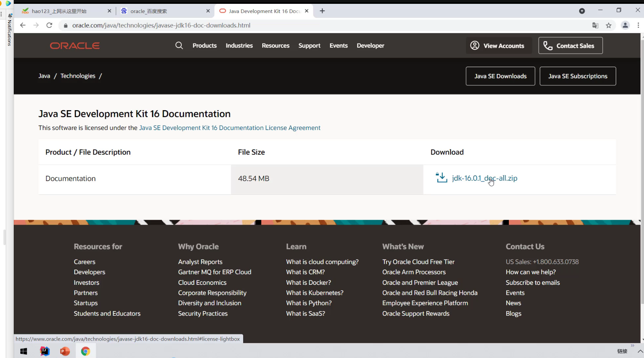Close the oracle_百度搜索 tab
The image size is (644, 358).
point(208,11)
